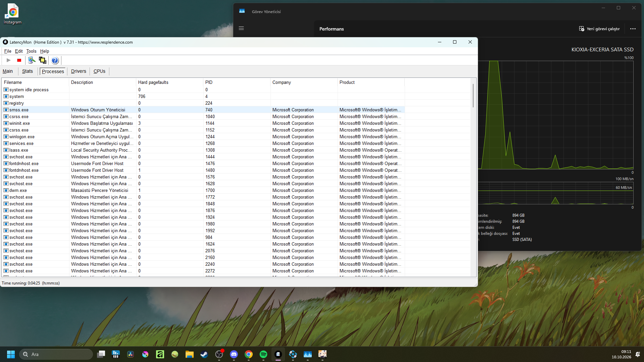Viewport: 644px width, 362px height.
Task: Open the green letter a app on taskbar
Action: pyautogui.click(x=160, y=354)
